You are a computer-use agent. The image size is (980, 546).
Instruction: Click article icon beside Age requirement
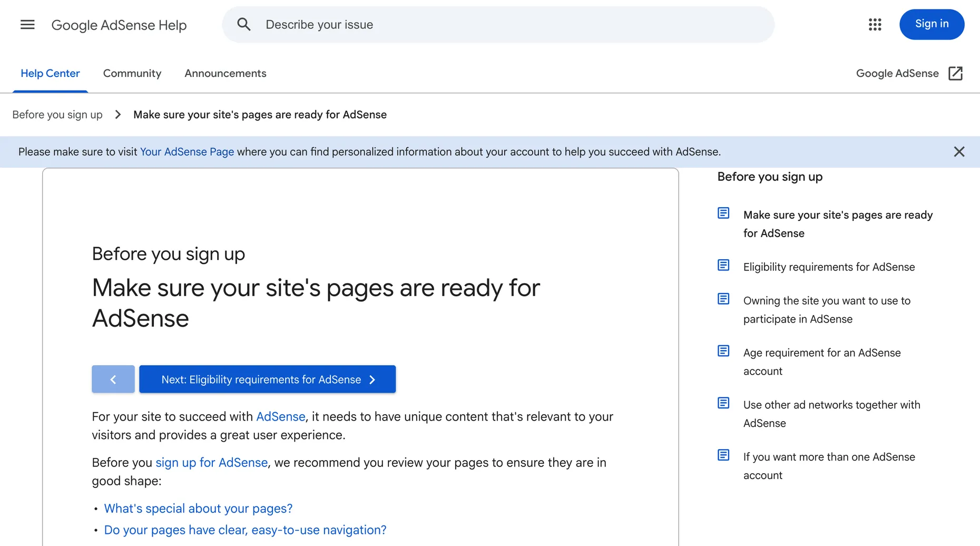(x=723, y=351)
